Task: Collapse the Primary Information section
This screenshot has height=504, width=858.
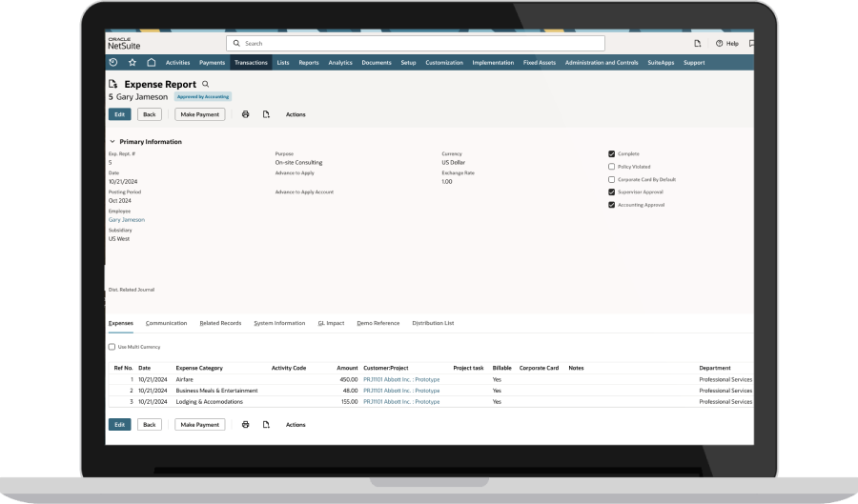Action: 112,142
